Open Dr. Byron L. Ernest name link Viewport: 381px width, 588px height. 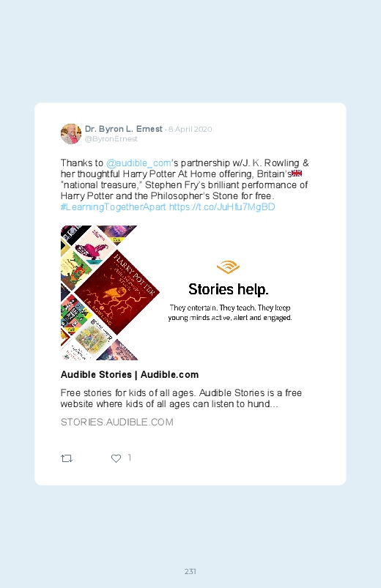coord(124,129)
